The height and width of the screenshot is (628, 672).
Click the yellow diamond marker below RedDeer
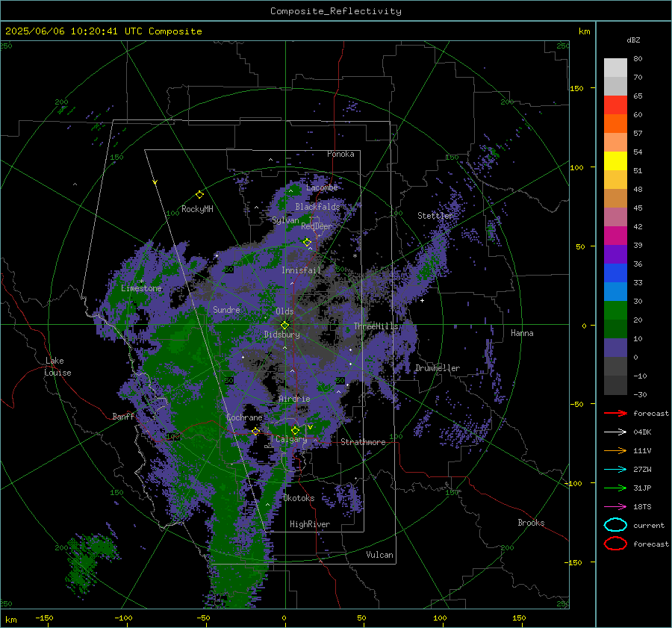click(307, 242)
